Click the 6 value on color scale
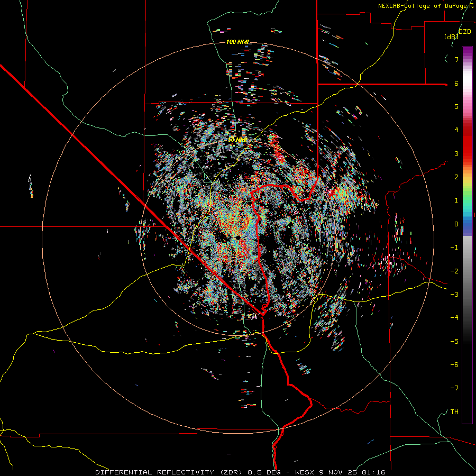This screenshot has height=476, width=476. tap(456, 83)
